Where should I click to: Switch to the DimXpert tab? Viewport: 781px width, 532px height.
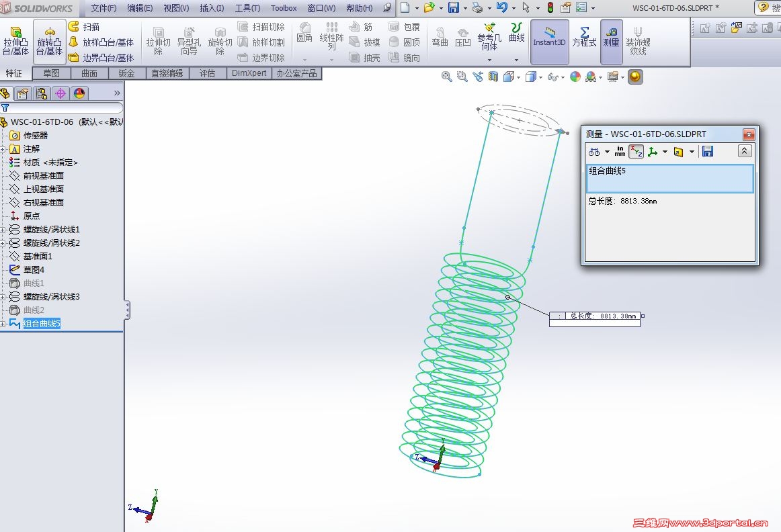tap(249, 73)
